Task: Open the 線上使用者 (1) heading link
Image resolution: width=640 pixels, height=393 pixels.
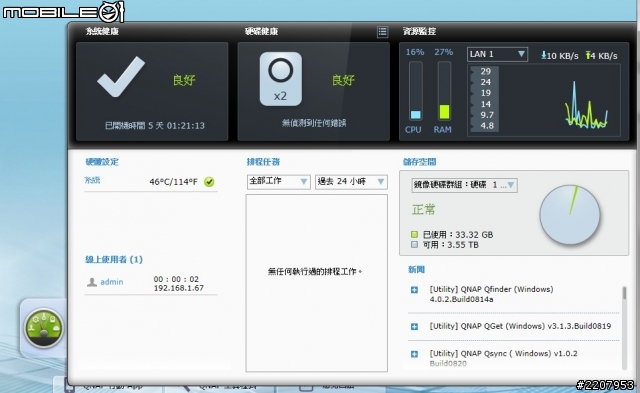Action: click(x=114, y=260)
